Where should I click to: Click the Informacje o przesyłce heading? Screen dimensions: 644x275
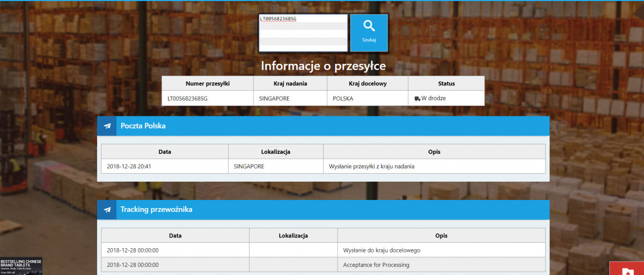tap(323, 66)
